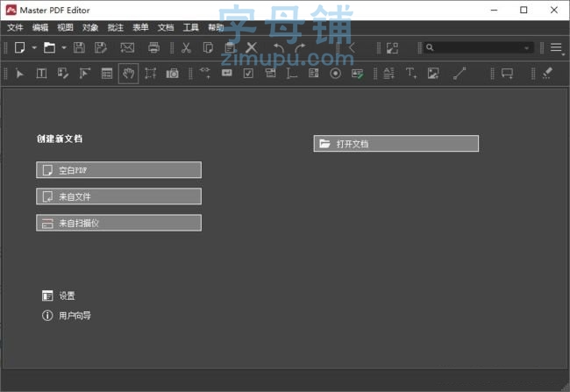Image resolution: width=570 pixels, height=392 pixels.
Task: Click the delete X icon
Action: [x=252, y=47]
